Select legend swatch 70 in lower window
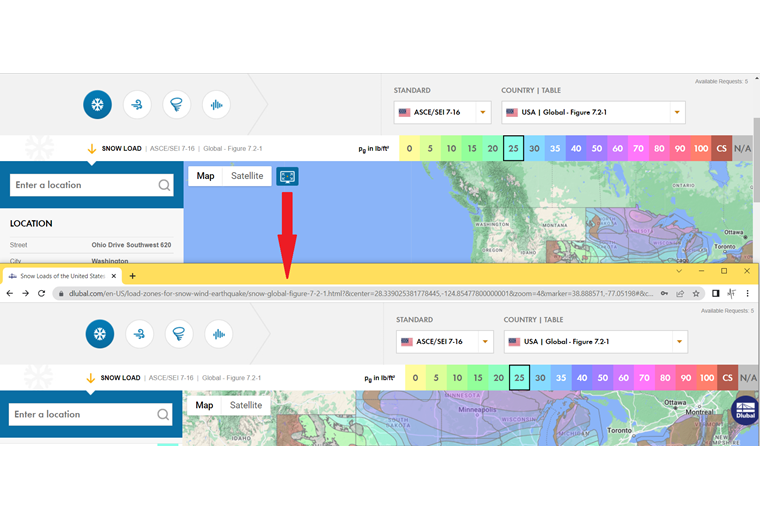The width and height of the screenshot is (760, 519). pos(644,378)
